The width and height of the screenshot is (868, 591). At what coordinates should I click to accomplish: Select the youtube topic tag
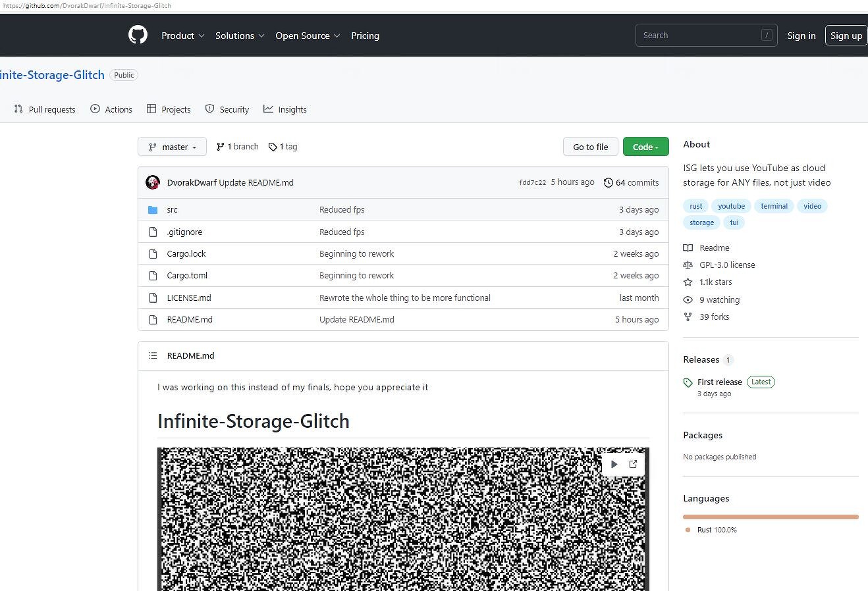coord(731,206)
